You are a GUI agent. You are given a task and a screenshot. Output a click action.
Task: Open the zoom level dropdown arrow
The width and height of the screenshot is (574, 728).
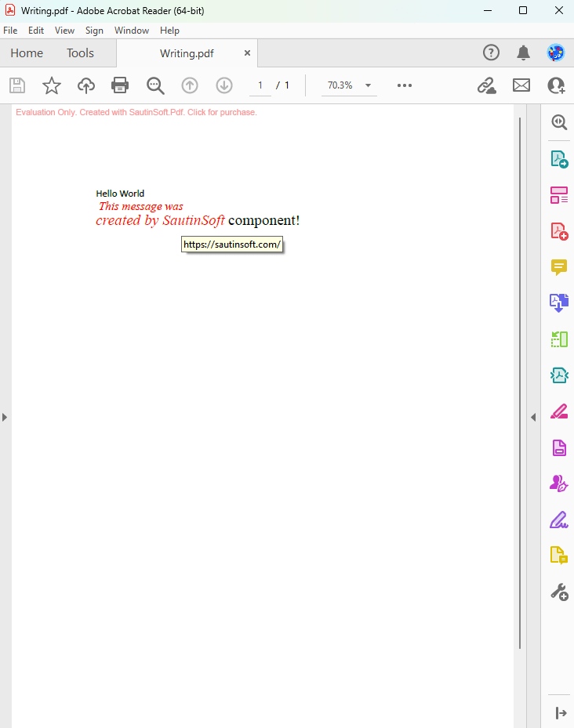368,85
